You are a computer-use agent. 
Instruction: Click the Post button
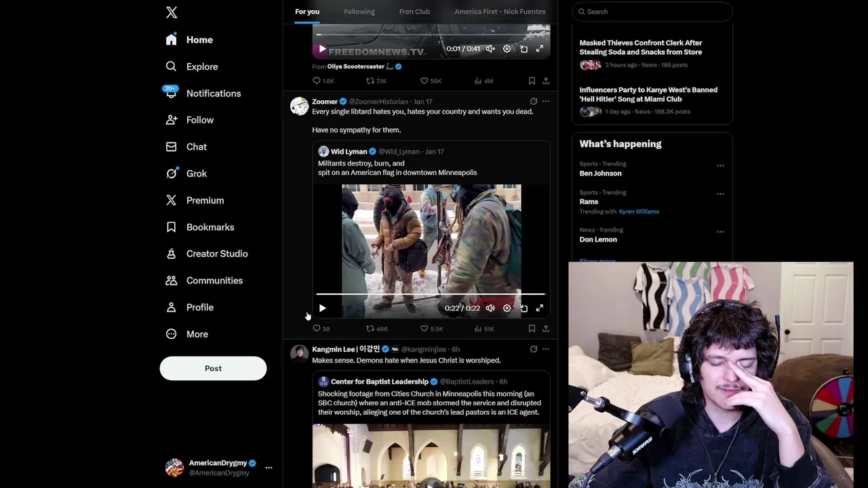pos(213,368)
